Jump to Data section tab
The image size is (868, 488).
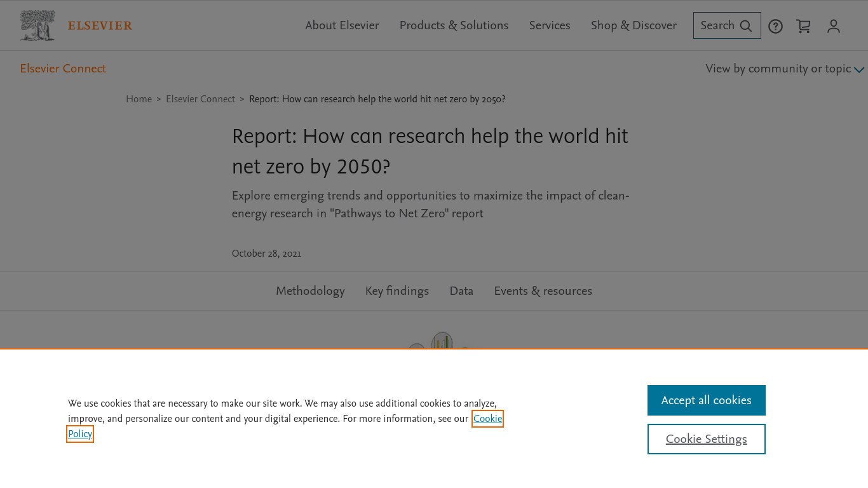(x=461, y=291)
